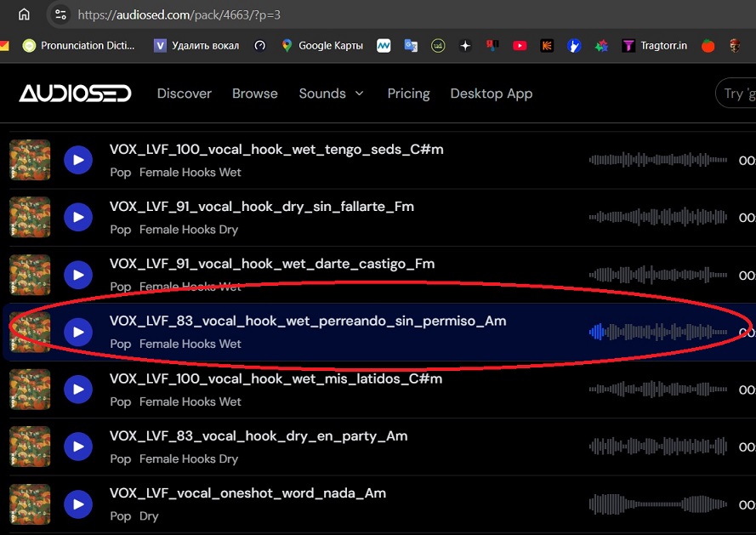Open the green circle ud bookmark icon
756x535 pixels.
[x=438, y=45]
